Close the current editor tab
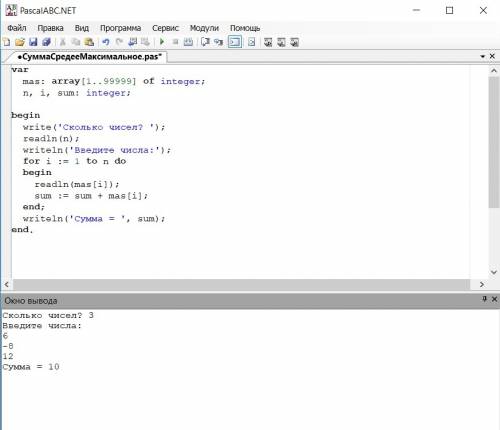The height and width of the screenshot is (430, 500). coord(492,56)
